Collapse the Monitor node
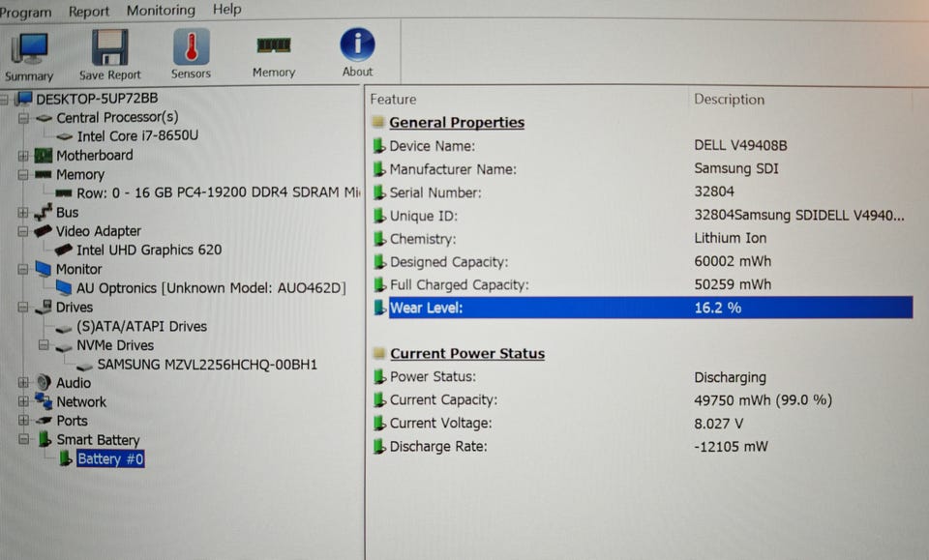This screenshot has height=560, width=929. pyautogui.click(x=23, y=269)
